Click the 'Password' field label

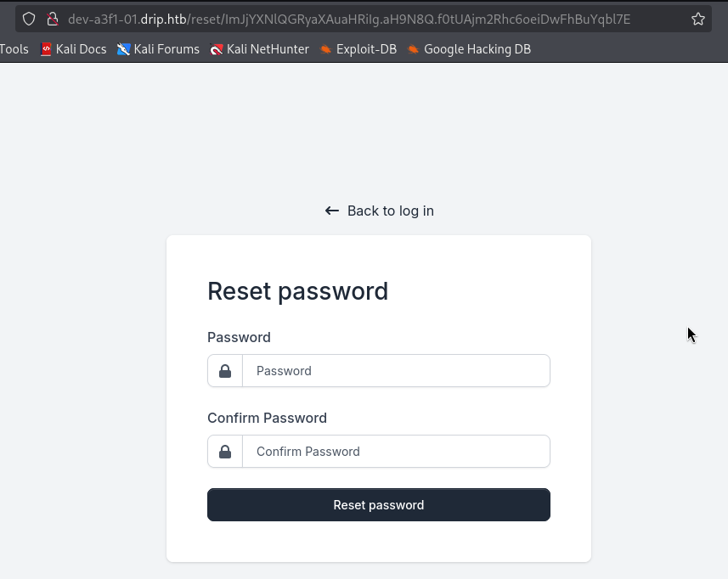[x=239, y=337]
